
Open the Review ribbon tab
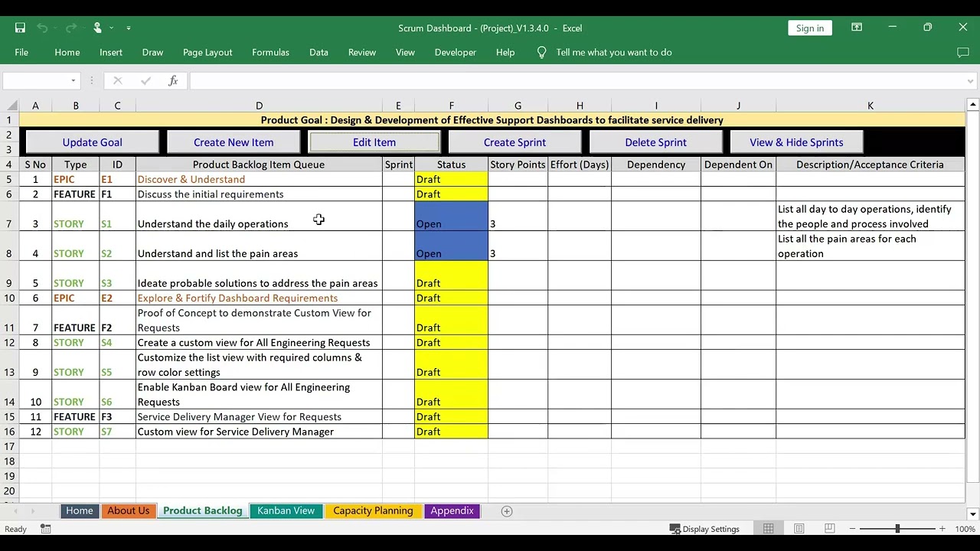361,52
